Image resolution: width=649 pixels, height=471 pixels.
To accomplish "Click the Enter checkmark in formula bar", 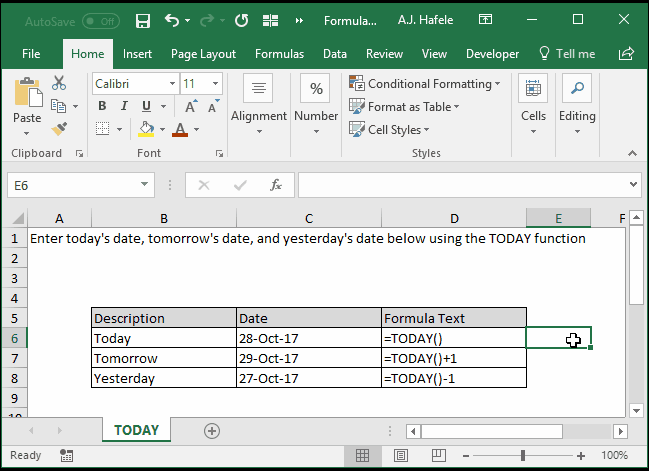I will click(x=240, y=185).
